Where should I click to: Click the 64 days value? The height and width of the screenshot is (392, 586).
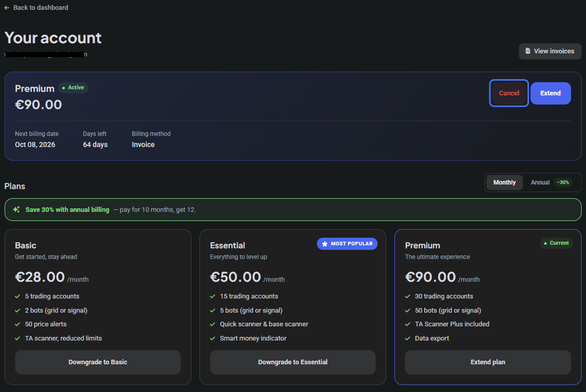[x=95, y=144]
